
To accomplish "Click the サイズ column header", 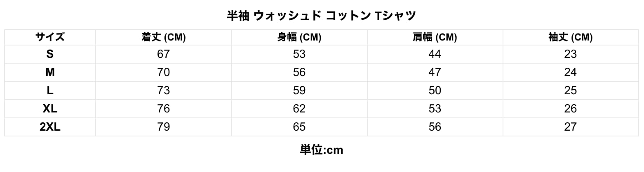I will 50,37.
